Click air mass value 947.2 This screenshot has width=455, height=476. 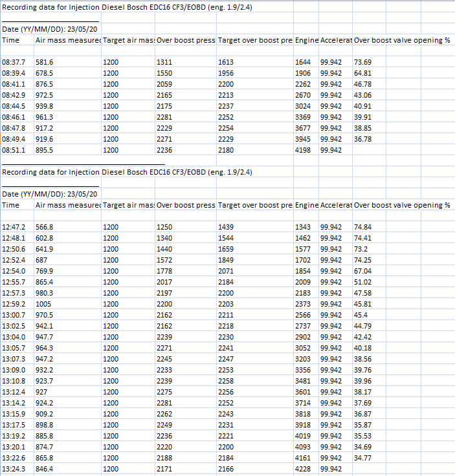pyautogui.click(x=45, y=359)
